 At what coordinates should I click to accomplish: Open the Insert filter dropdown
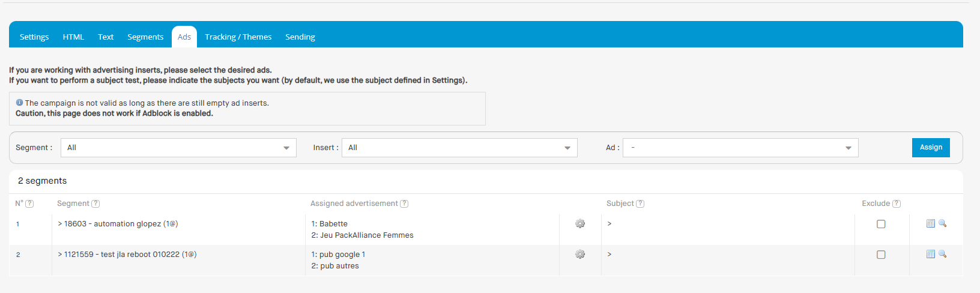459,148
